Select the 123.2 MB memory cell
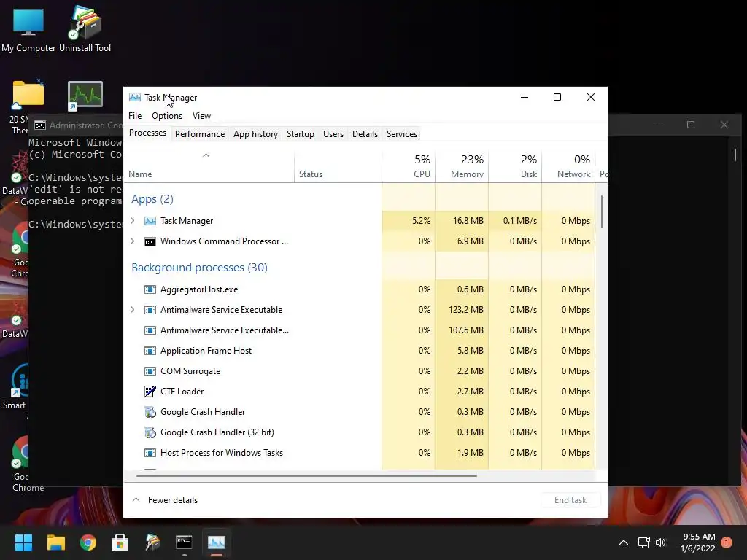747x560 pixels. (462, 310)
